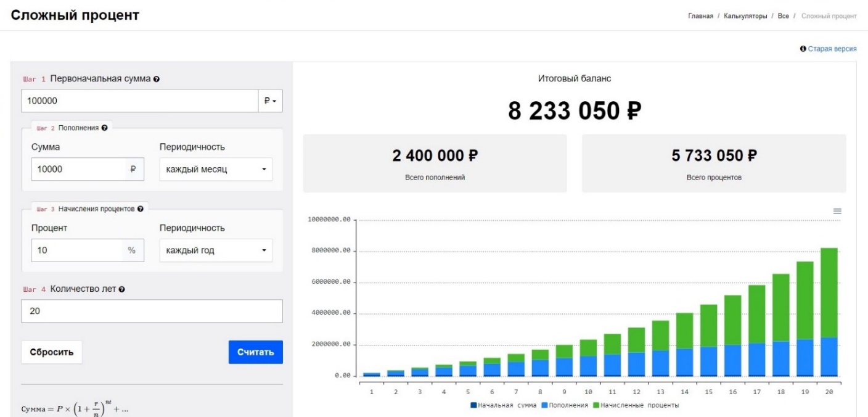
Task: Click the initial amount field with 100000
Action: pyautogui.click(x=139, y=101)
